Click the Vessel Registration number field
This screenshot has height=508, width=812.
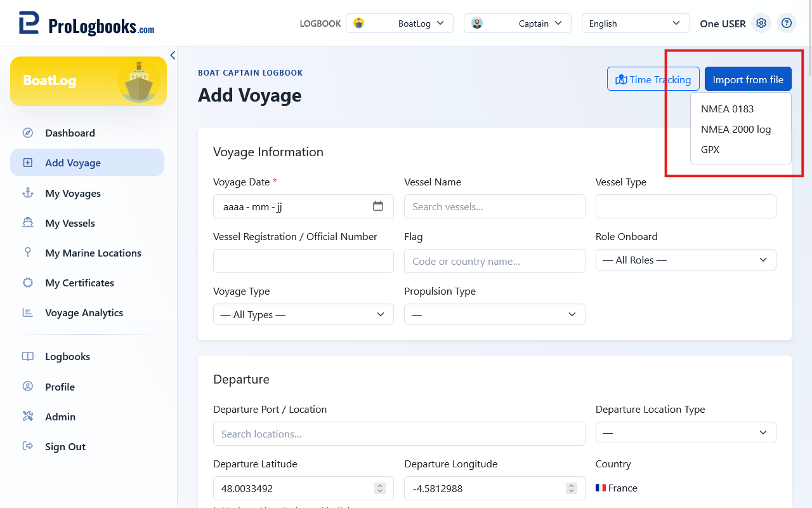tap(303, 261)
